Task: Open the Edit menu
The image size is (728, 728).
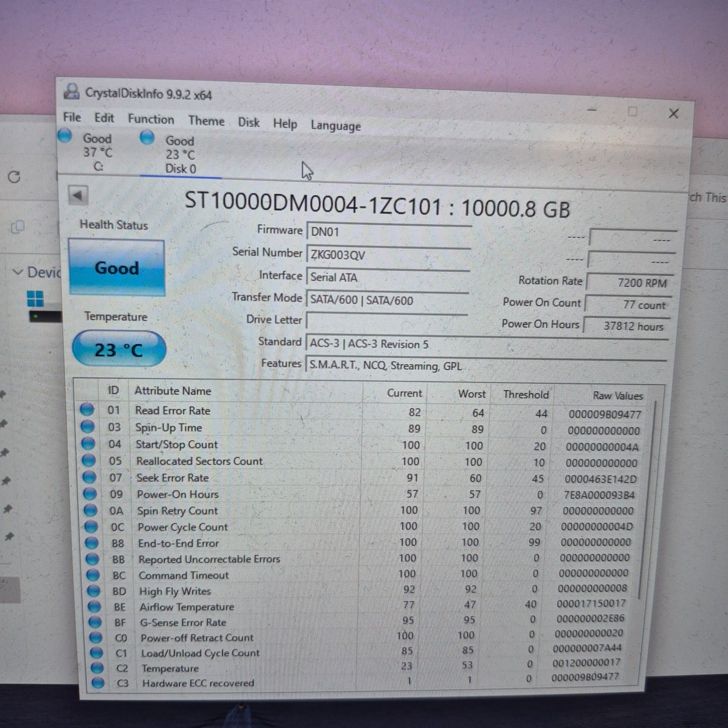Action: [x=104, y=118]
